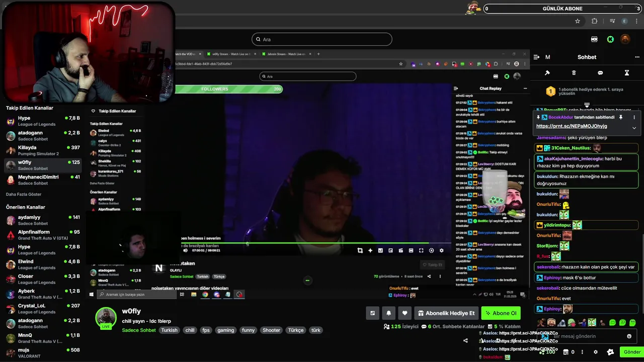
Task: Mute the VOD player volume icon
Action: click(x=185, y=250)
